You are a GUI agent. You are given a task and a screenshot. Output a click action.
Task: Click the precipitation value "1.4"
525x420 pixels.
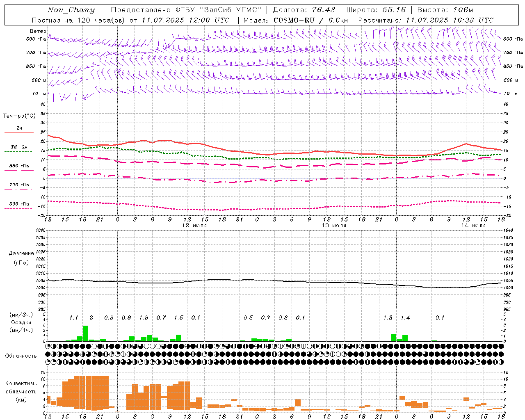(x=405, y=317)
